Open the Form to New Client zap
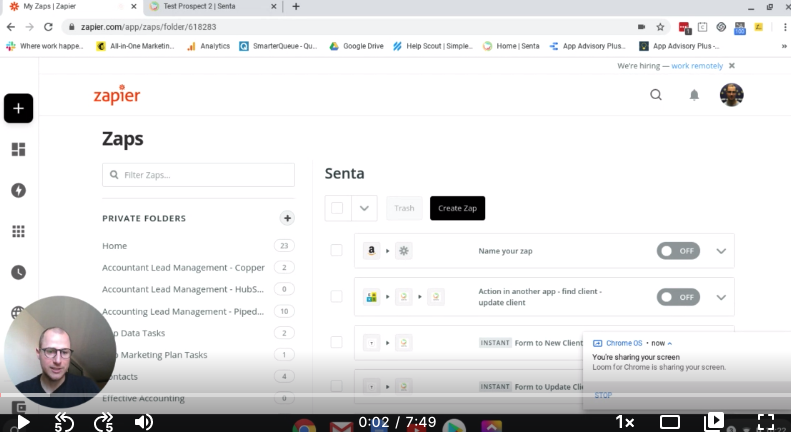Image resolution: width=791 pixels, height=432 pixels. (x=548, y=343)
